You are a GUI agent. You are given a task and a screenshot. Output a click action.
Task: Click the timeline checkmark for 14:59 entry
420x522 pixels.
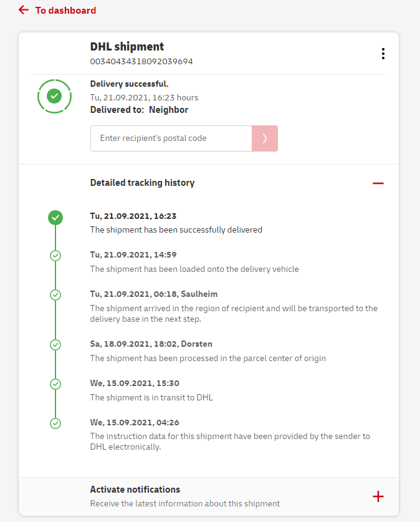pyautogui.click(x=55, y=256)
